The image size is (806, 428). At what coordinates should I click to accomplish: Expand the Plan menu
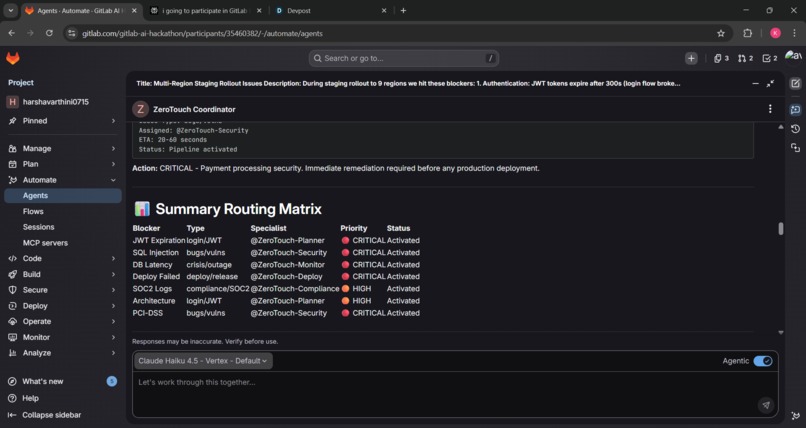click(62, 164)
